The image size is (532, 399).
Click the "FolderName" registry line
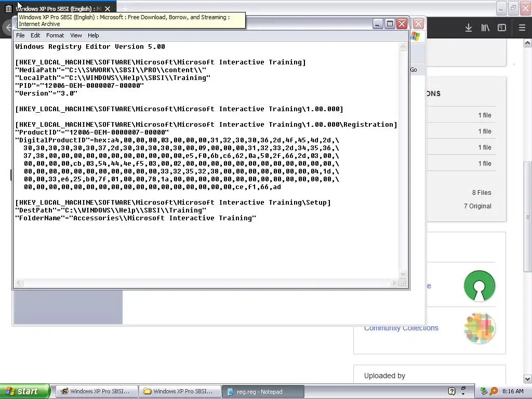click(136, 218)
